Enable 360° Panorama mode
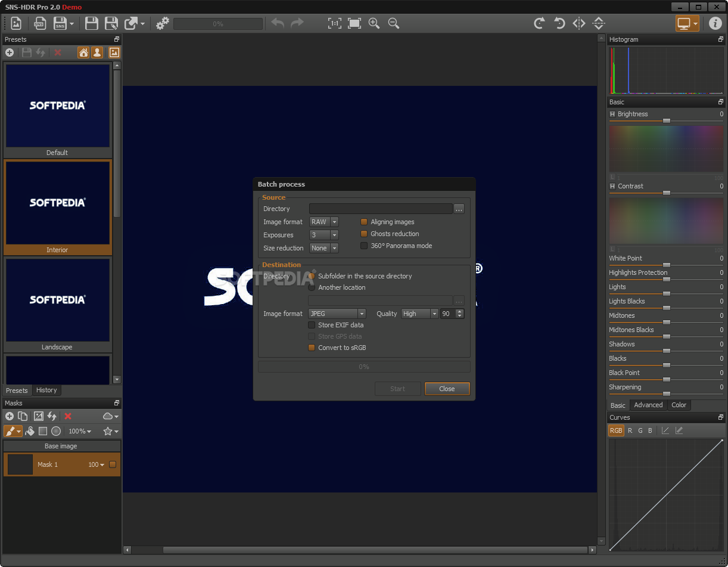This screenshot has height=567, width=728. point(364,246)
